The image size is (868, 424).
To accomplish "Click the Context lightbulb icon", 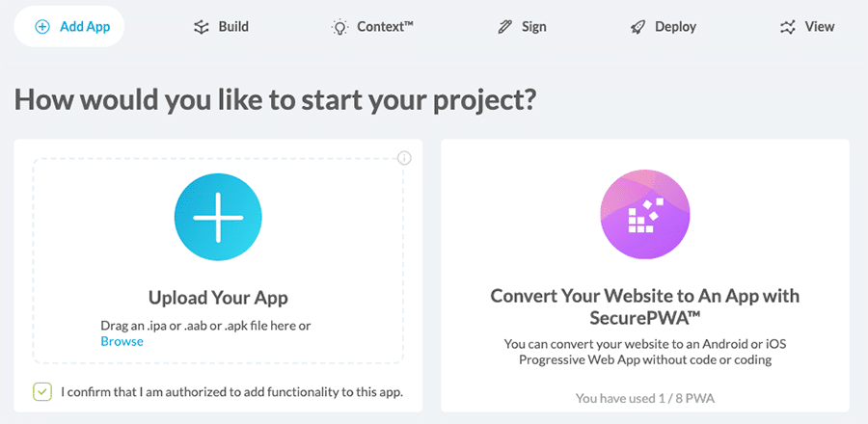I will (339, 27).
